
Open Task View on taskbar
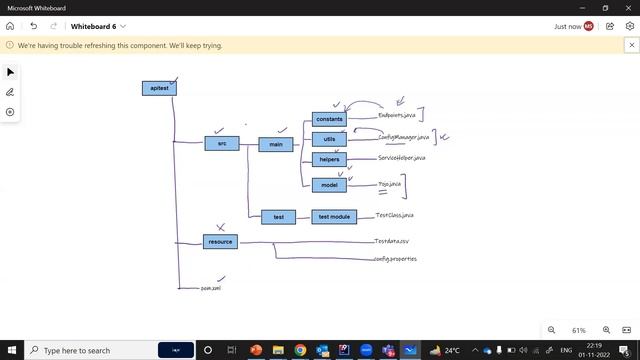pyautogui.click(x=231, y=350)
